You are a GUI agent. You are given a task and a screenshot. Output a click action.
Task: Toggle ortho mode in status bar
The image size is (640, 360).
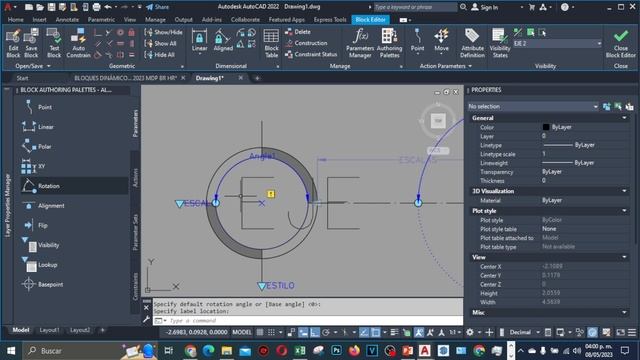tap(314, 332)
